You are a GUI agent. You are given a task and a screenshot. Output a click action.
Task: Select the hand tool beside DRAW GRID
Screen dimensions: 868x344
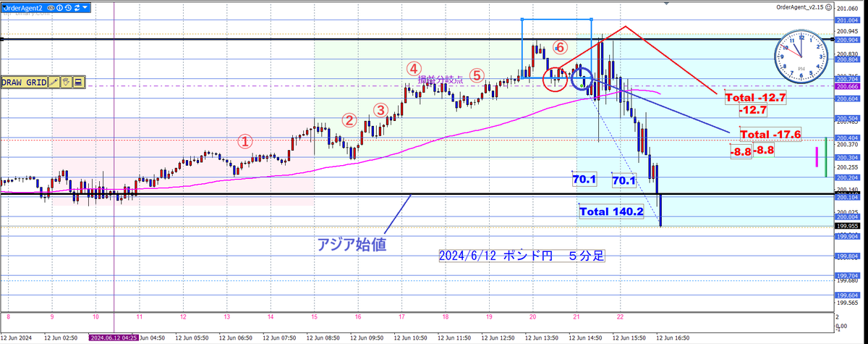point(66,82)
